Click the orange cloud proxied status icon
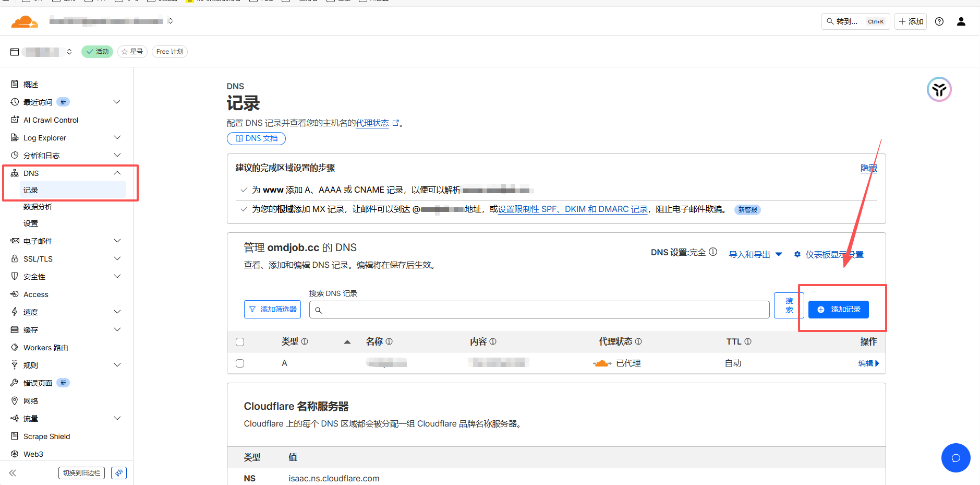The width and height of the screenshot is (980, 485). (x=602, y=363)
